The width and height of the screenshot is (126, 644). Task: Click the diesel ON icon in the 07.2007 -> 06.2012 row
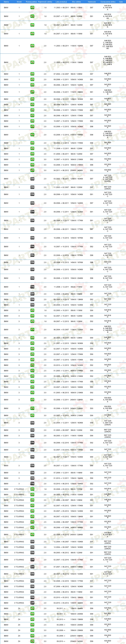pos(32,567)
